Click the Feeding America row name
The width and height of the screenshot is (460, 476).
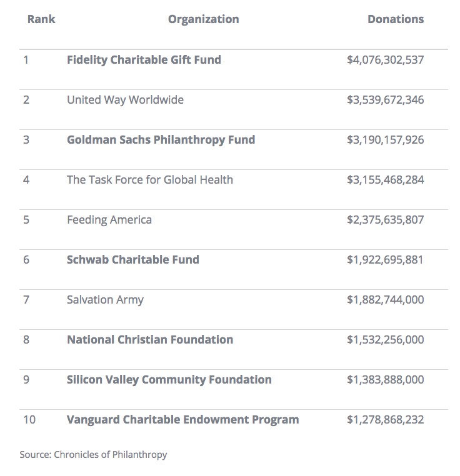pos(109,220)
